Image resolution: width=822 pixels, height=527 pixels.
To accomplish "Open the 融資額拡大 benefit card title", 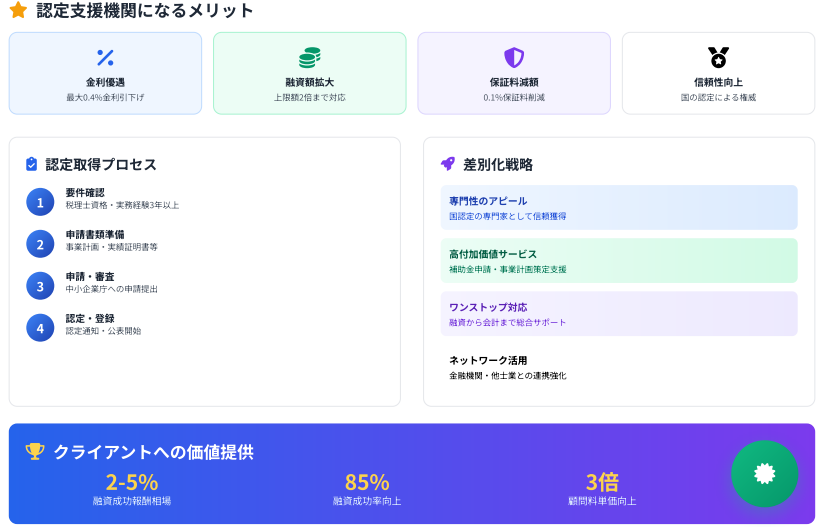I will click(310, 82).
